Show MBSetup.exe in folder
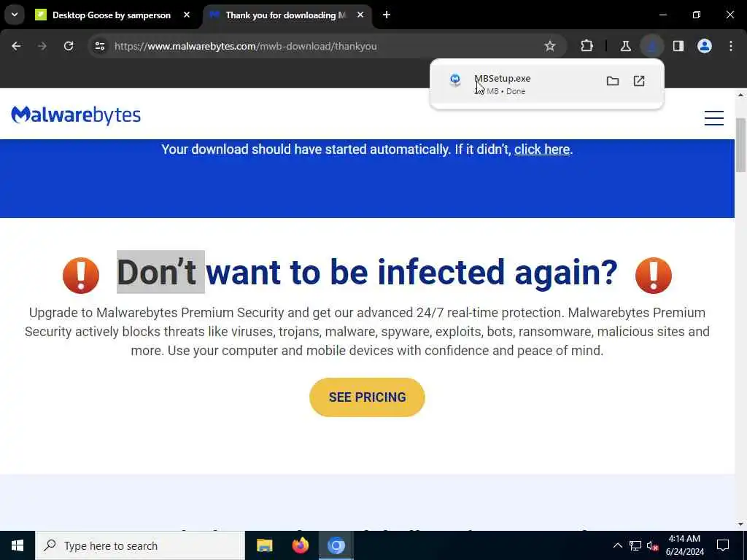The height and width of the screenshot is (560, 747). 613,81
